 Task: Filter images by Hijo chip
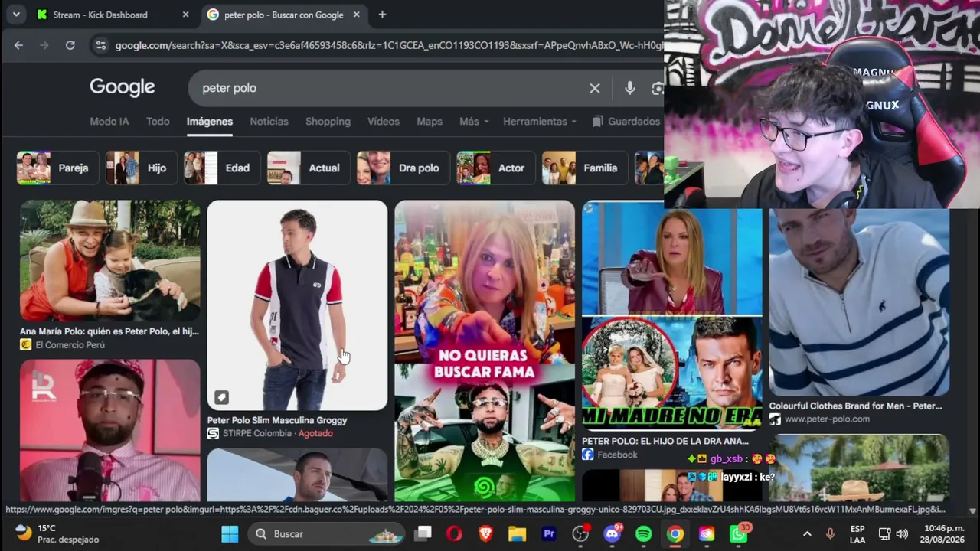click(x=142, y=168)
